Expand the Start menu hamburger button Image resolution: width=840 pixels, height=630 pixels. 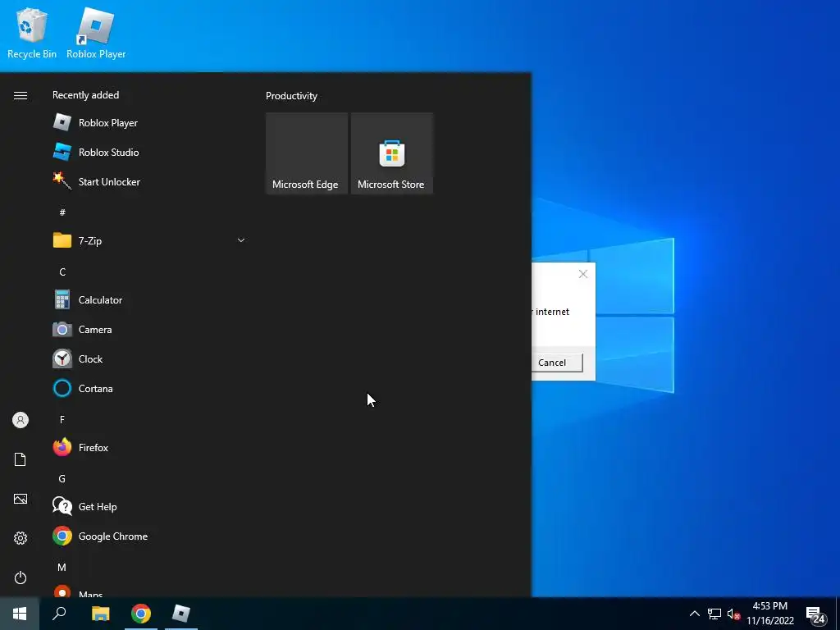pos(21,95)
